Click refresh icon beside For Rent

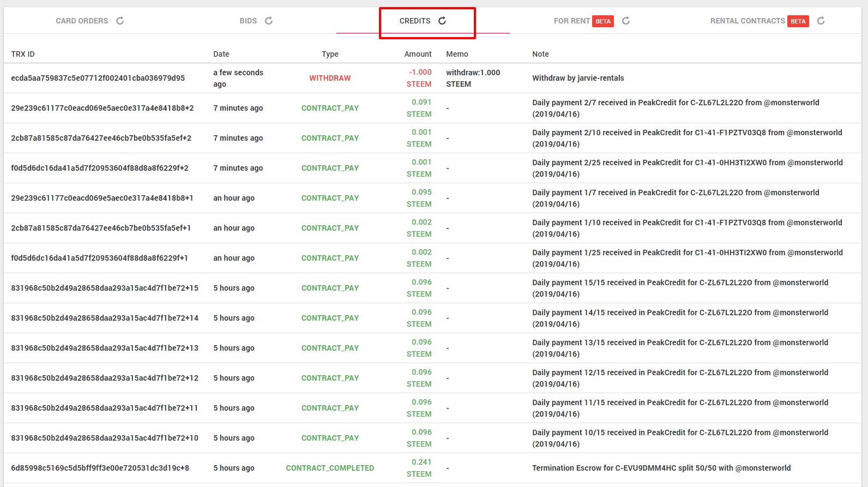tap(626, 21)
